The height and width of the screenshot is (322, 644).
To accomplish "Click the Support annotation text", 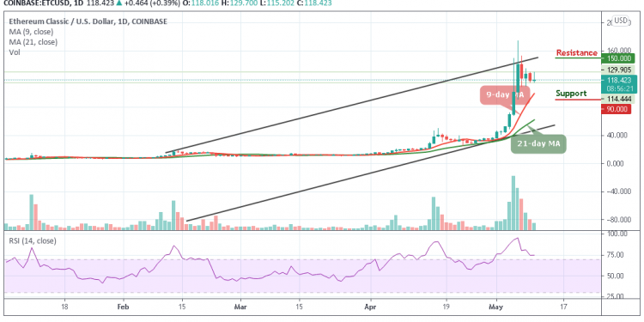I will [571, 94].
